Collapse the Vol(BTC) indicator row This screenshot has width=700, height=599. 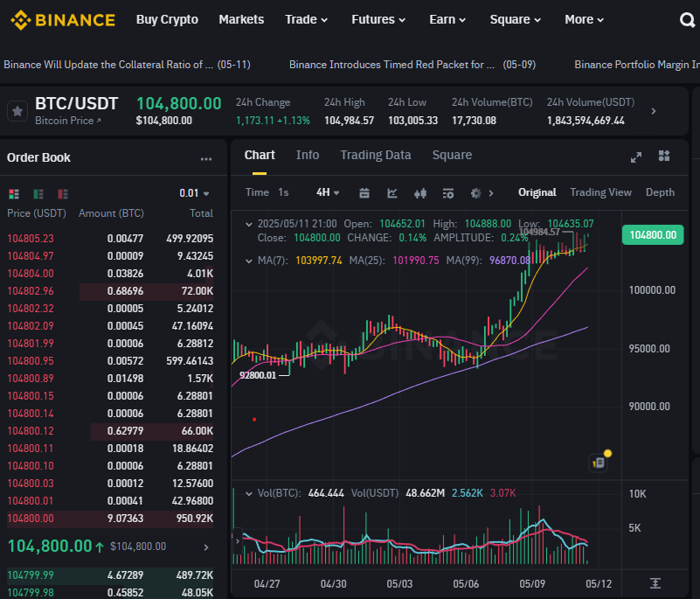click(249, 493)
